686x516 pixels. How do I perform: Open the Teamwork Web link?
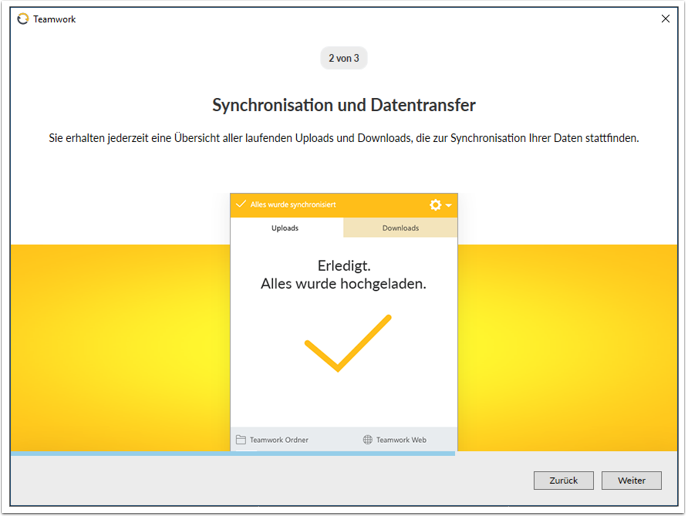tap(401, 440)
